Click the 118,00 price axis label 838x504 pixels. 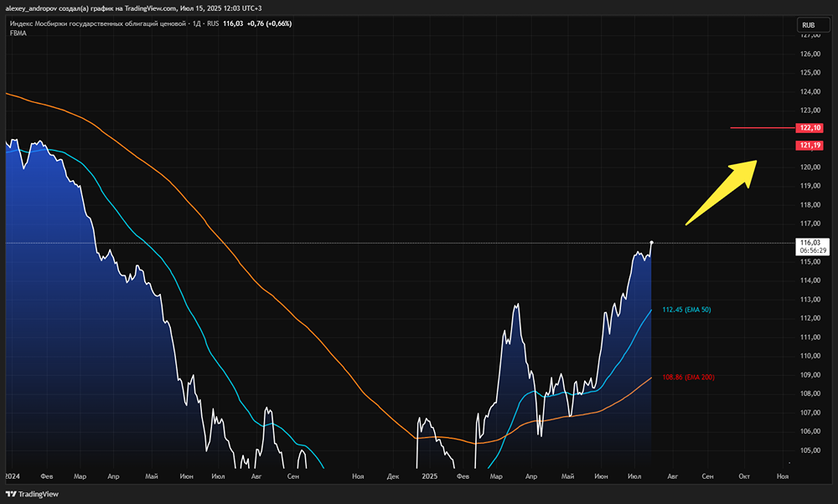point(810,205)
